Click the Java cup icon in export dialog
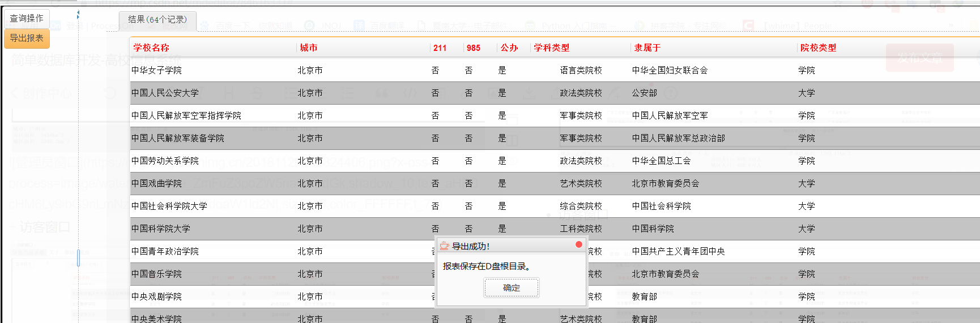 click(445, 246)
